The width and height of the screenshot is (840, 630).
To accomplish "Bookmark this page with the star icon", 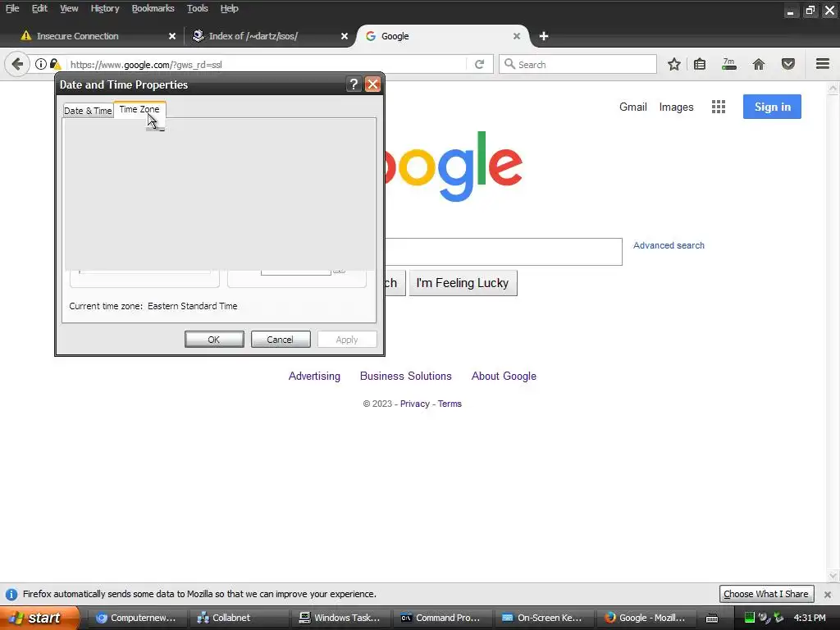I will tap(674, 64).
